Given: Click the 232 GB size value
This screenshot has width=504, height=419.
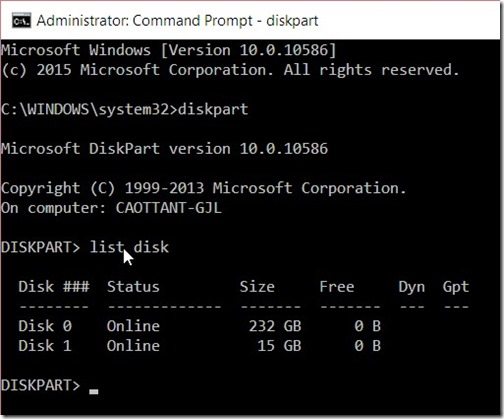Looking at the screenshot, I should click(275, 326).
